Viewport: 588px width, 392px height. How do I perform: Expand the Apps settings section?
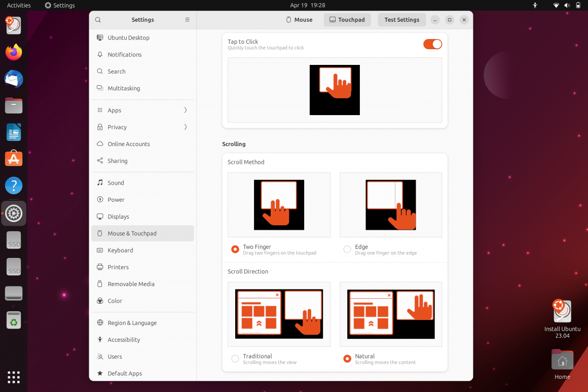[x=116, y=110]
